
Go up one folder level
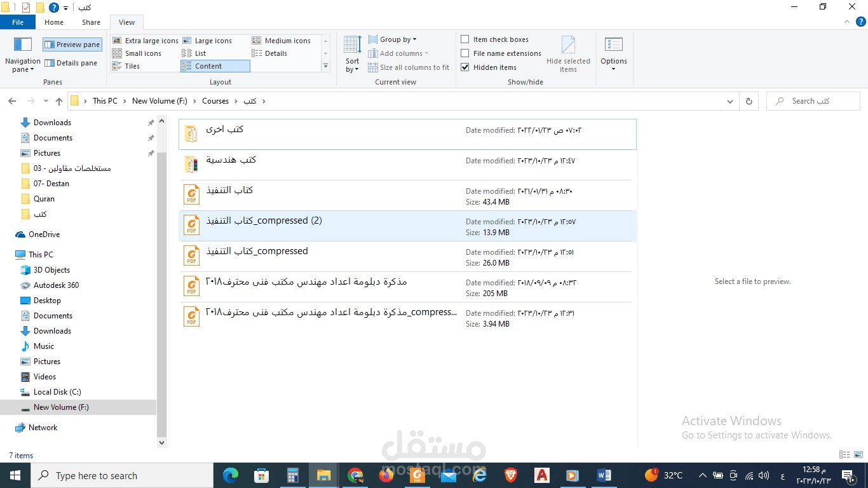[x=59, y=101]
